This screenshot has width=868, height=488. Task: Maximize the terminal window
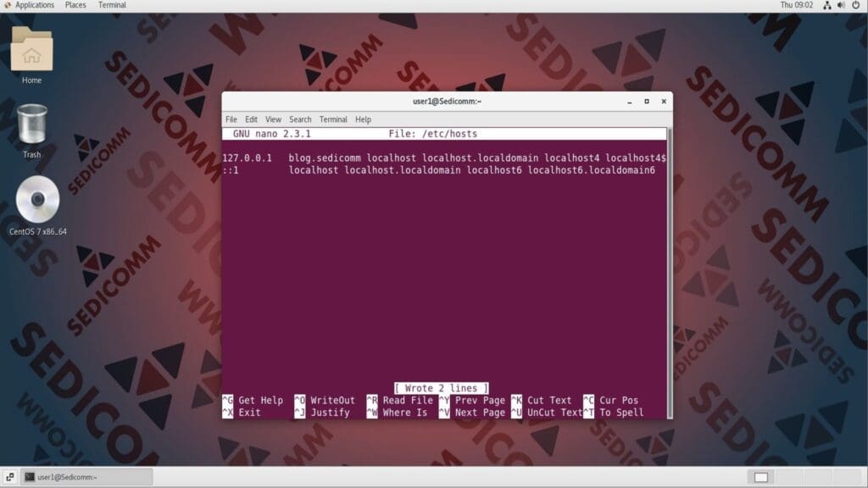click(x=646, y=102)
